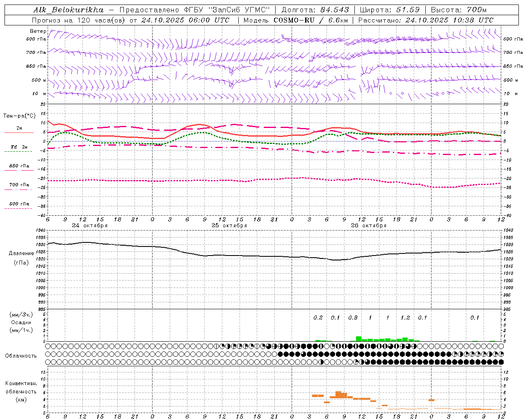The image size is (525, 420).
Task: Click the longitude value Долгота: 84.543
Action: tap(315, 10)
